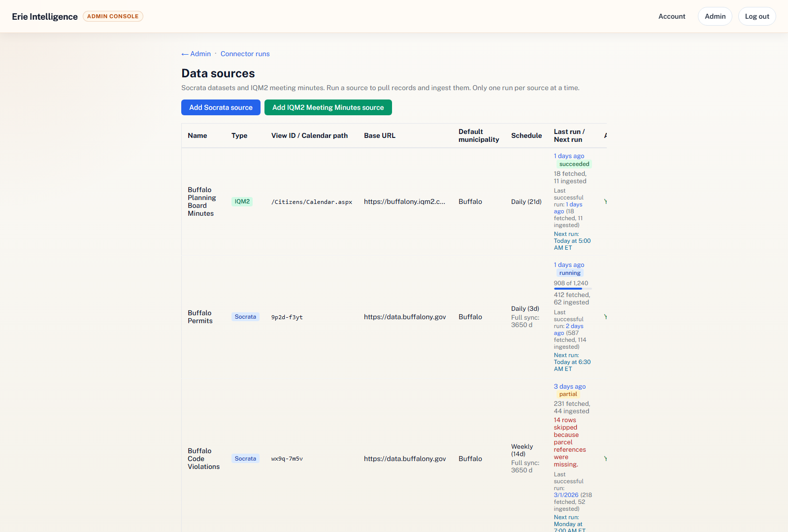Screen dimensions: 788x532
Task: Click the Add IQM2 Meeting Minutes source button
Action: point(328,107)
